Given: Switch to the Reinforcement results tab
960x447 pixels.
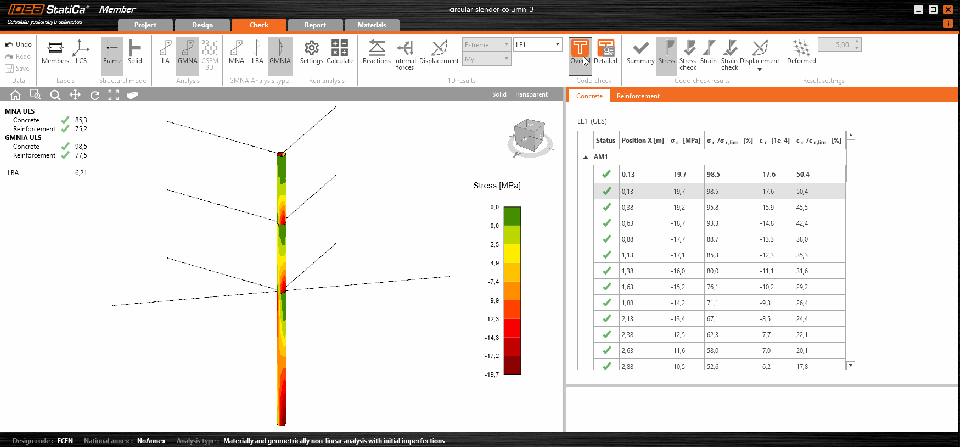Looking at the screenshot, I should 638,96.
